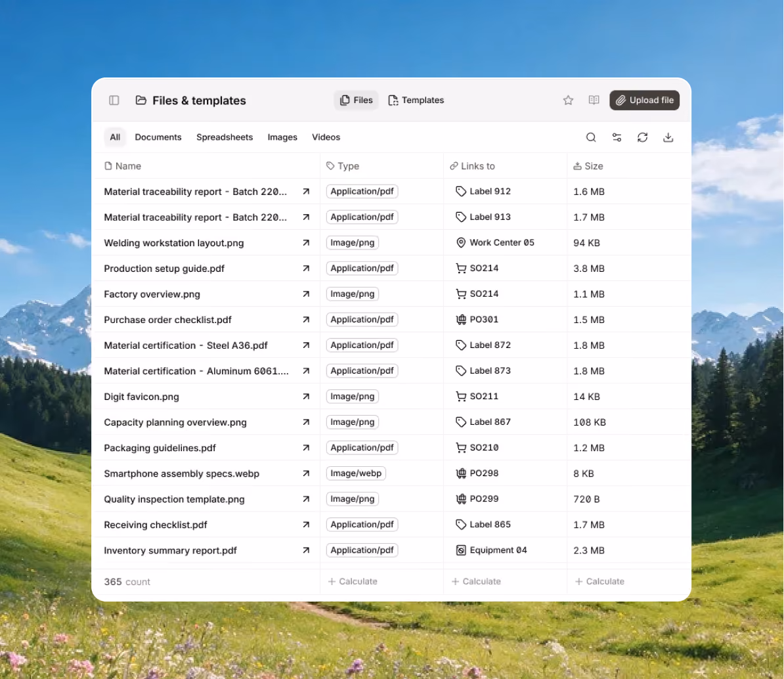Open the Label 872 link
Image resolution: width=784 pixels, height=679 pixels.
tap(483, 345)
